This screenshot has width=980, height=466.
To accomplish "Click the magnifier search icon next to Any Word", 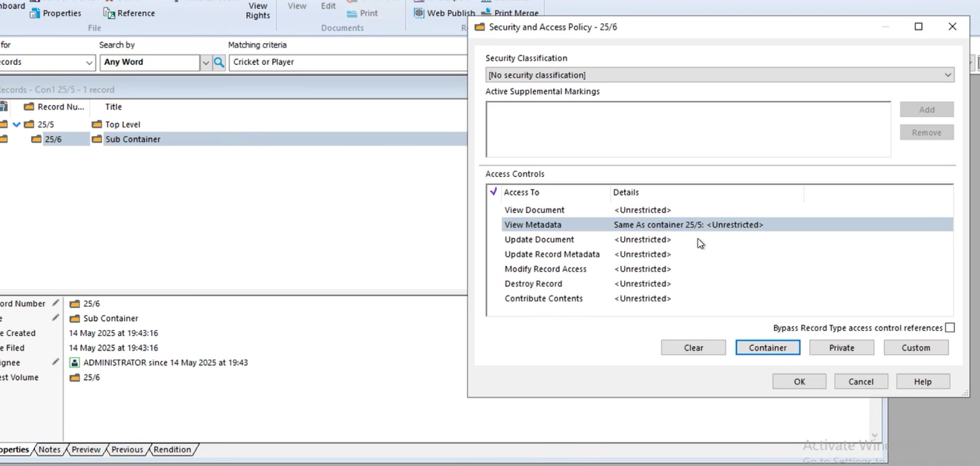I will click(x=219, y=62).
